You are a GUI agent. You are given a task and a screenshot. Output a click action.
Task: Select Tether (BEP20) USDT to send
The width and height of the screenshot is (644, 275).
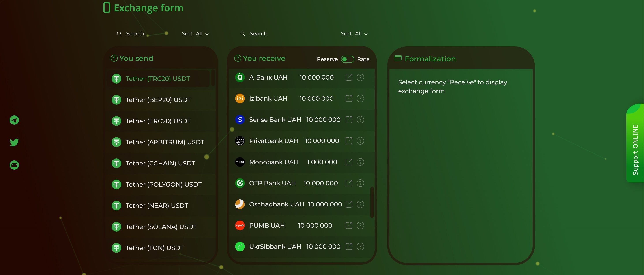158,100
